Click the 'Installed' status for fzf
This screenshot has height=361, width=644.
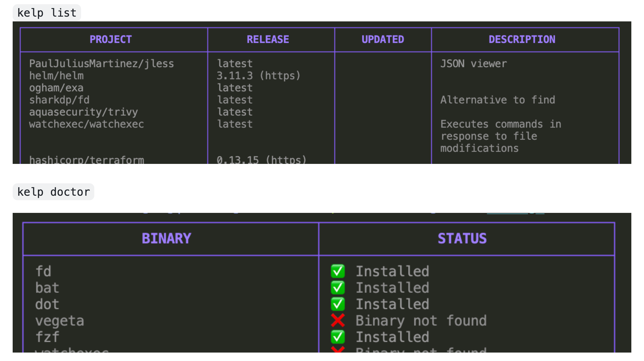pyautogui.click(x=393, y=337)
